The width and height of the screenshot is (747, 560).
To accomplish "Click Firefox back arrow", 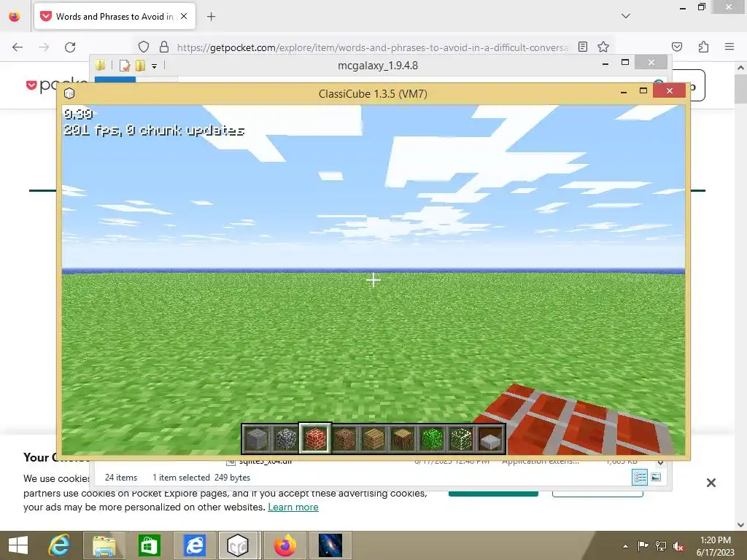I will (x=18, y=47).
